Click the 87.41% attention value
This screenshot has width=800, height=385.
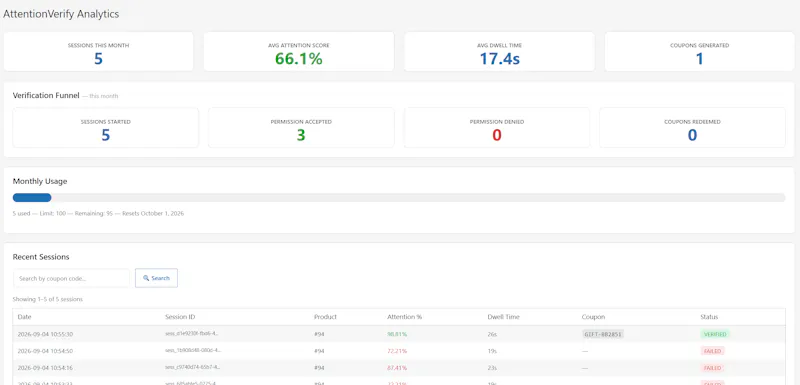[x=397, y=368]
